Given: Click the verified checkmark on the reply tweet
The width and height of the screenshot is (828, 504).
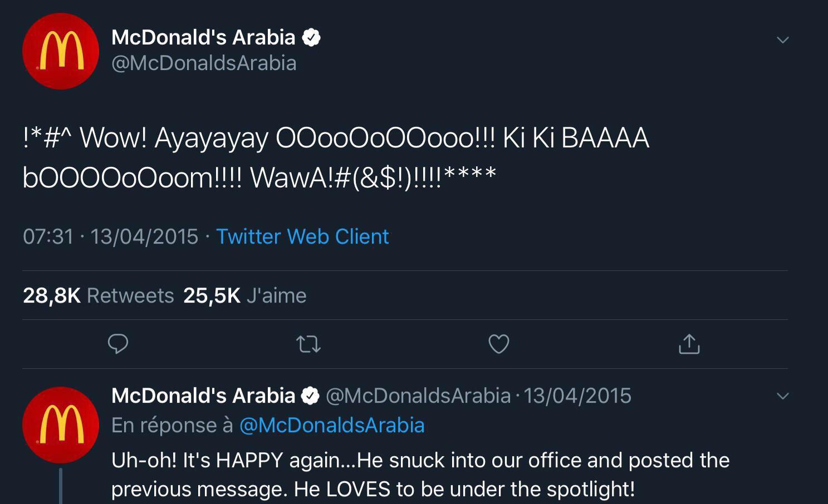Looking at the screenshot, I should pyautogui.click(x=310, y=396).
